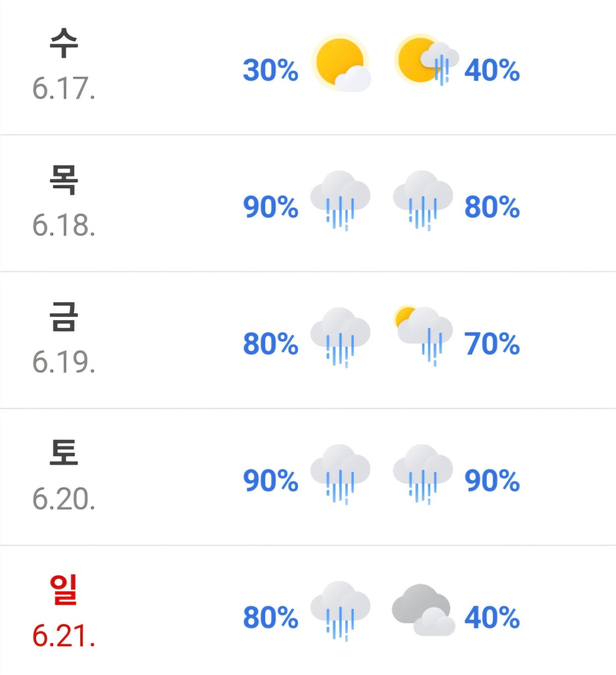Click the 70% afternoon precipitation on 6.19
Viewport: 616px width, 675px height.
[x=492, y=344]
